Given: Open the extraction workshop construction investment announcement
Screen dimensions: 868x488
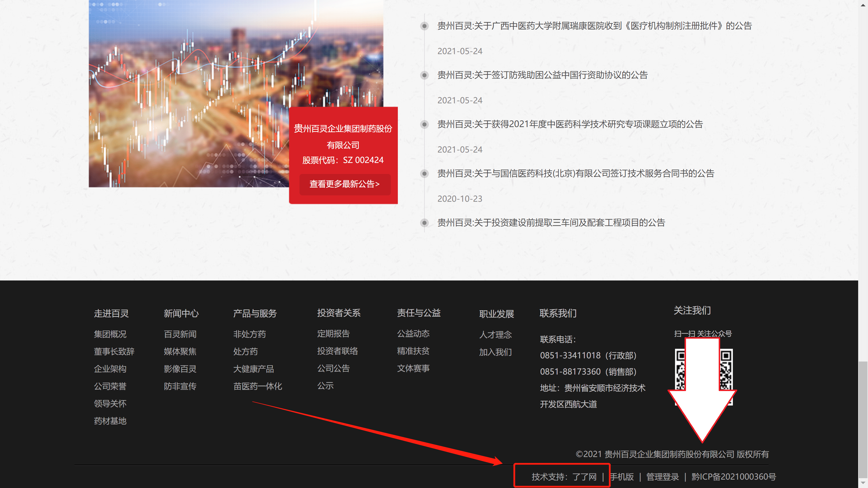Looking at the screenshot, I should [551, 223].
